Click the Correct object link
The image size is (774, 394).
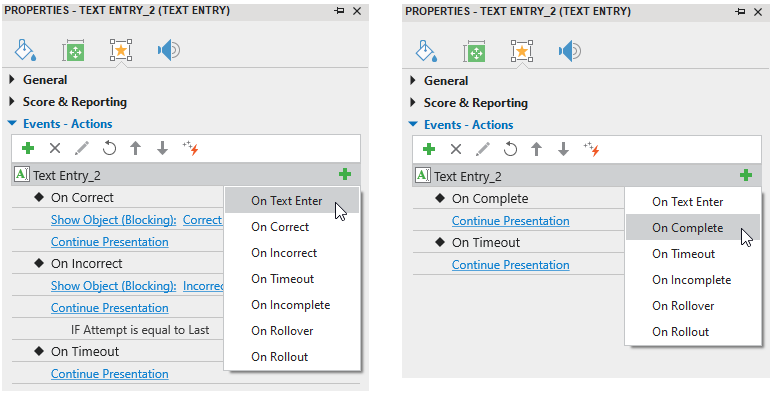(x=203, y=220)
